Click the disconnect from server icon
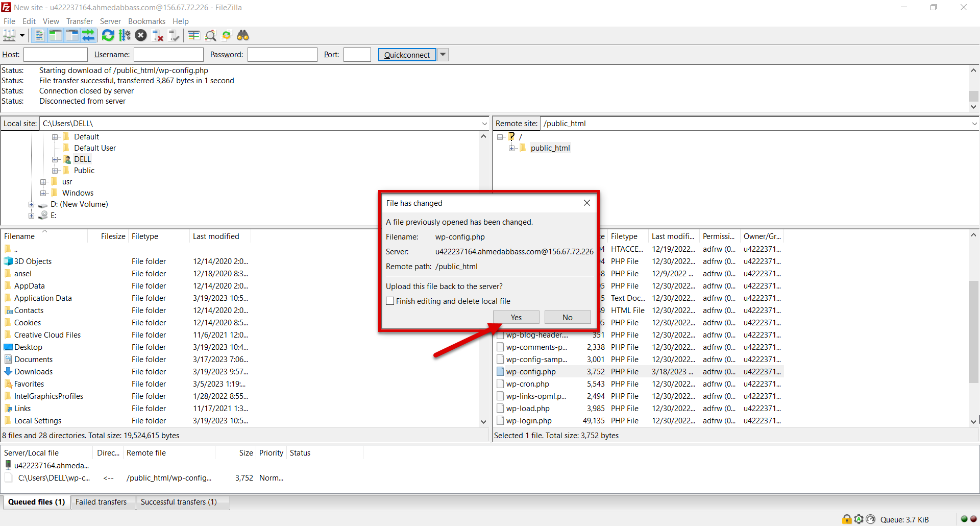This screenshot has width=980, height=526. click(158, 35)
